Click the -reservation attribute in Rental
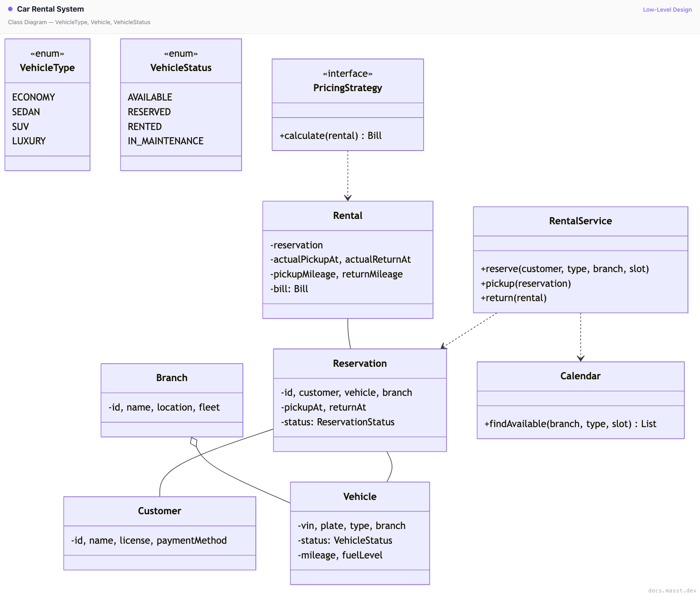 pos(296,245)
